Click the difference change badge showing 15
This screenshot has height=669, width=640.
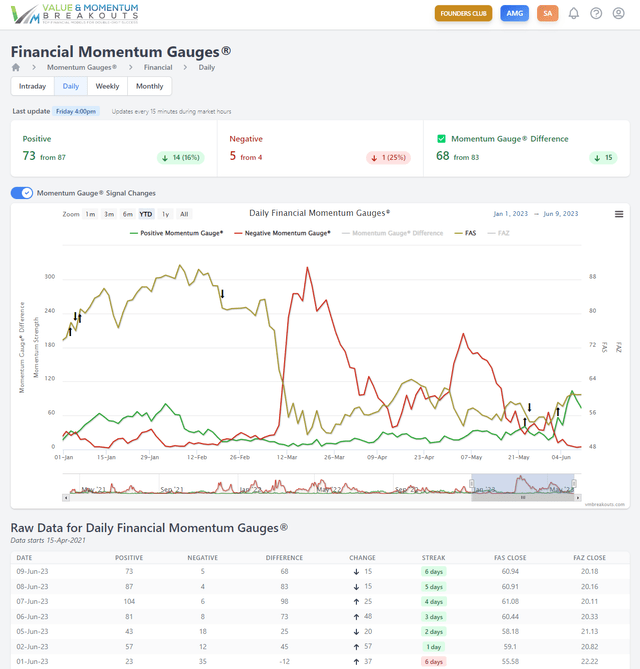pos(603,157)
